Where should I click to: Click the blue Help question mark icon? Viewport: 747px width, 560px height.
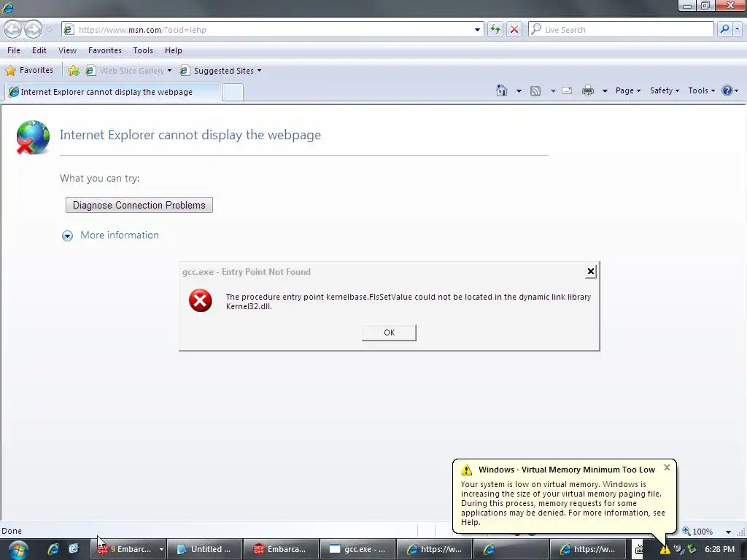click(727, 90)
